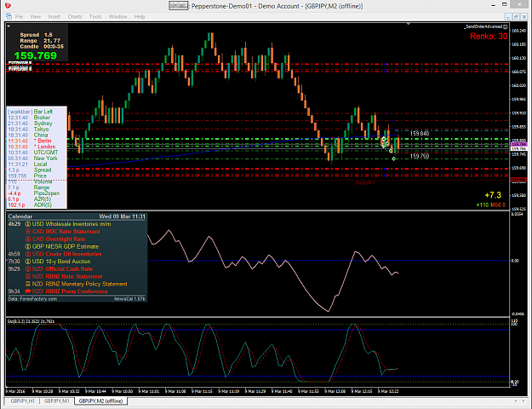Open the Help menu
The image size is (532, 409).
pos(140,16)
